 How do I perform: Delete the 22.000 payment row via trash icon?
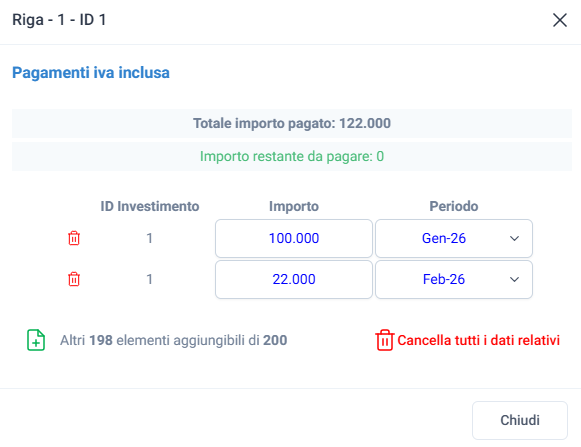74,279
